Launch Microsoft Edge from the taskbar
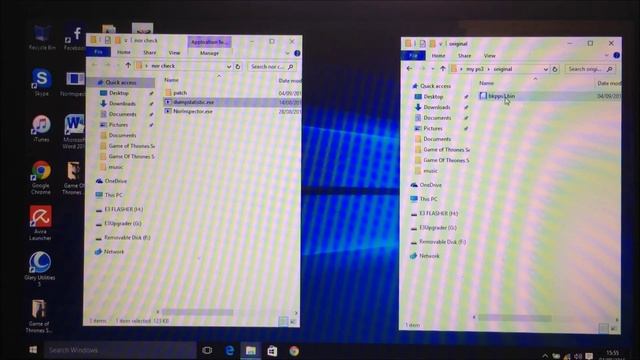This screenshot has height=360, width=640. pos(229,350)
